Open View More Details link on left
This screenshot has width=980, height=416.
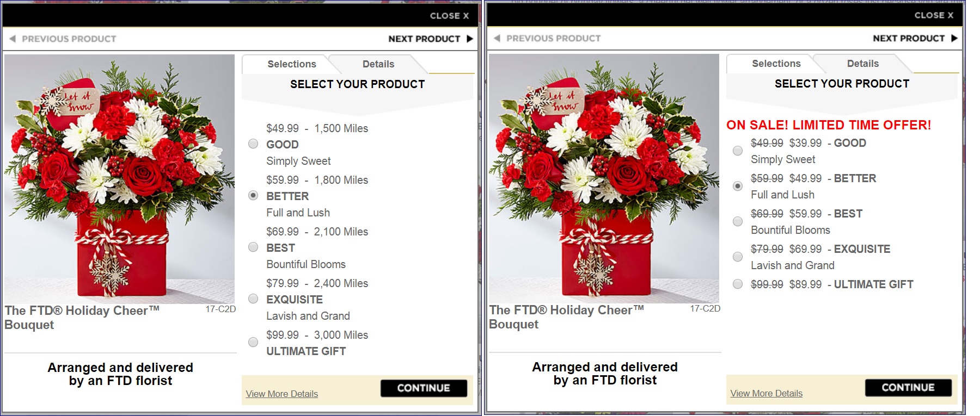pyautogui.click(x=281, y=394)
